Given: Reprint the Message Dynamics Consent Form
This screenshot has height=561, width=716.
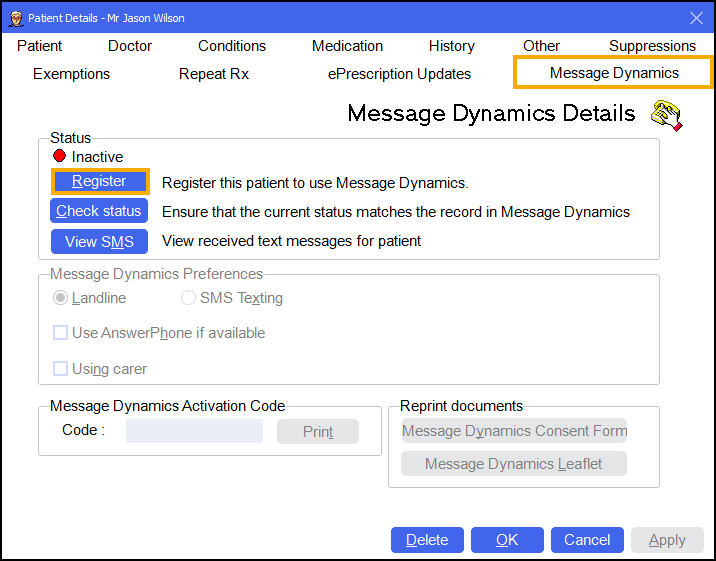Looking at the screenshot, I should [x=514, y=431].
